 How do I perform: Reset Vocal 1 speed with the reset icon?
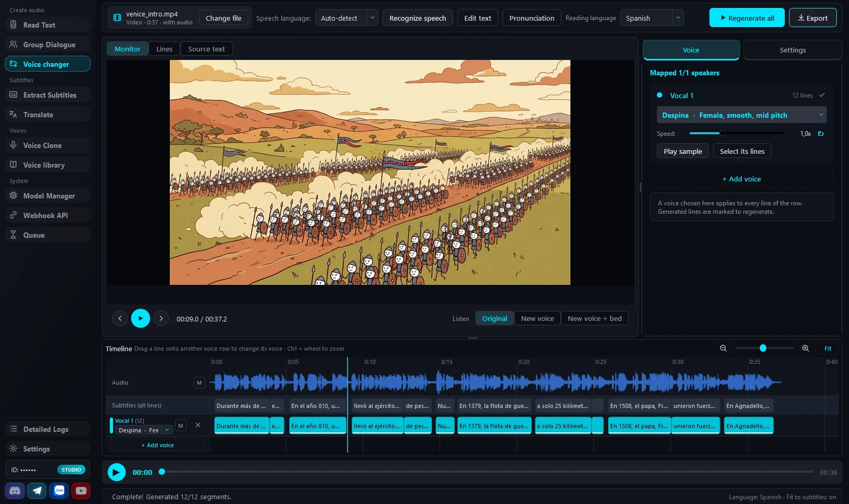pos(820,134)
